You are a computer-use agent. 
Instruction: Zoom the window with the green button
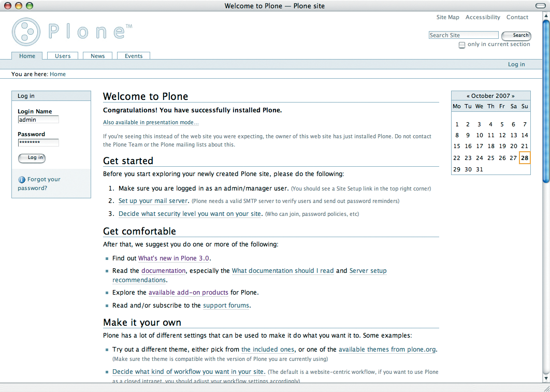(x=30, y=6)
